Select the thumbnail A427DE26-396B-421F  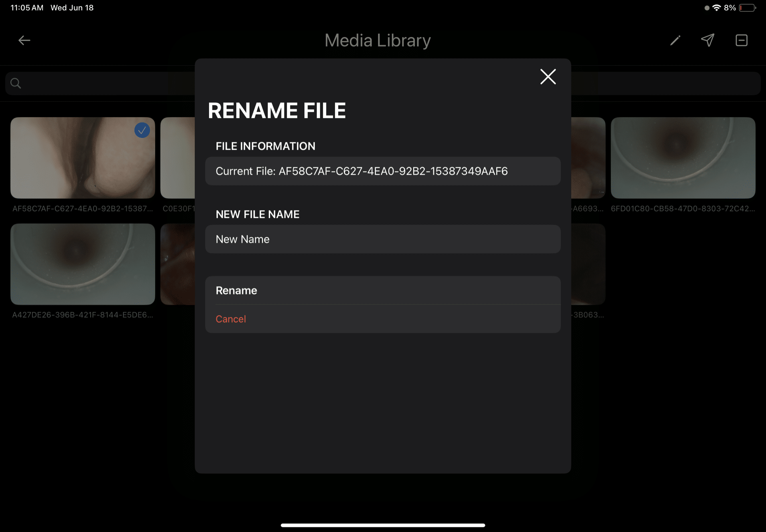[x=83, y=264]
